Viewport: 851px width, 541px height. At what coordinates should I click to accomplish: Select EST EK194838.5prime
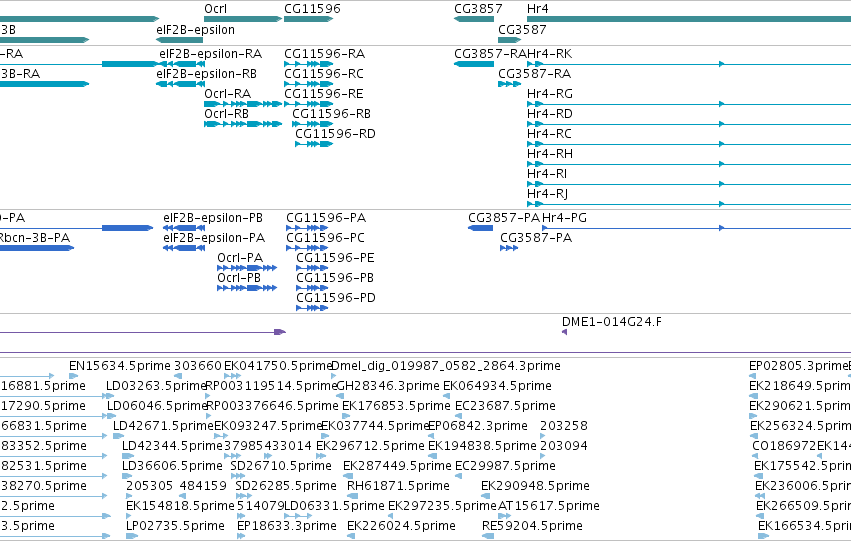pyautogui.click(x=432, y=456)
